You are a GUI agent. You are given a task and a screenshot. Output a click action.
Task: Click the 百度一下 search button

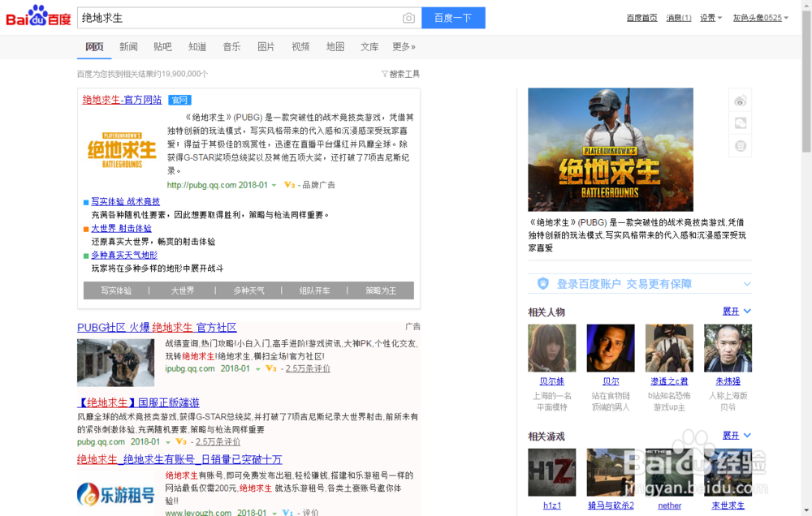coord(453,18)
